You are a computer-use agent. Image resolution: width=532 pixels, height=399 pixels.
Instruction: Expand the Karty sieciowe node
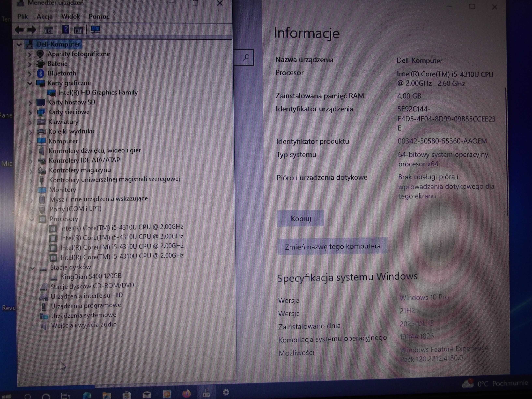tap(30, 113)
